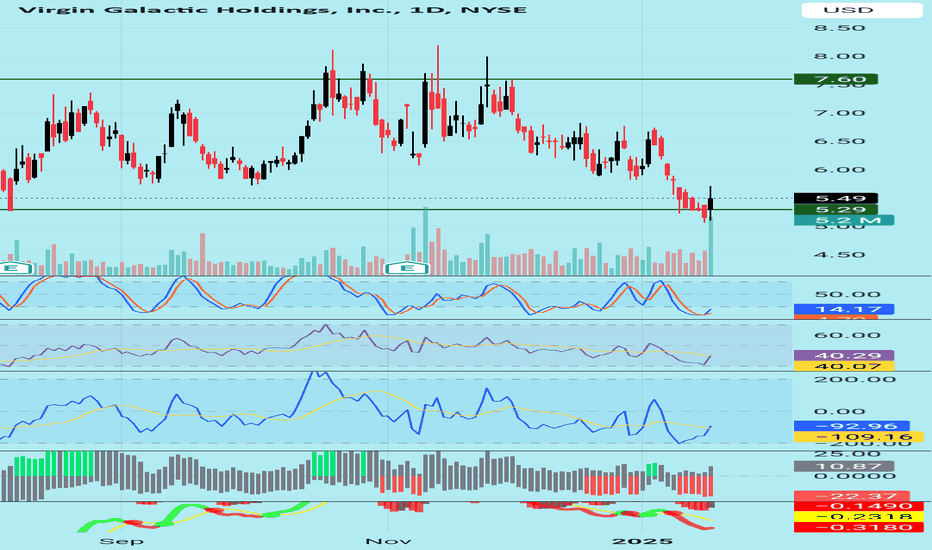Screen dimensions: 932x550
Task: Click the 200.00 indicator axis label
Action: tap(855, 379)
